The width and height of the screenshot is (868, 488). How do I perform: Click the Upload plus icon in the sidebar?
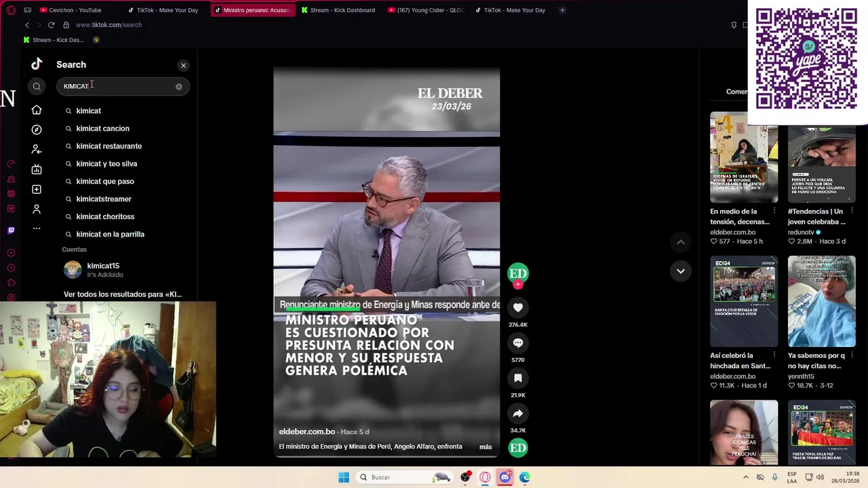37,189
